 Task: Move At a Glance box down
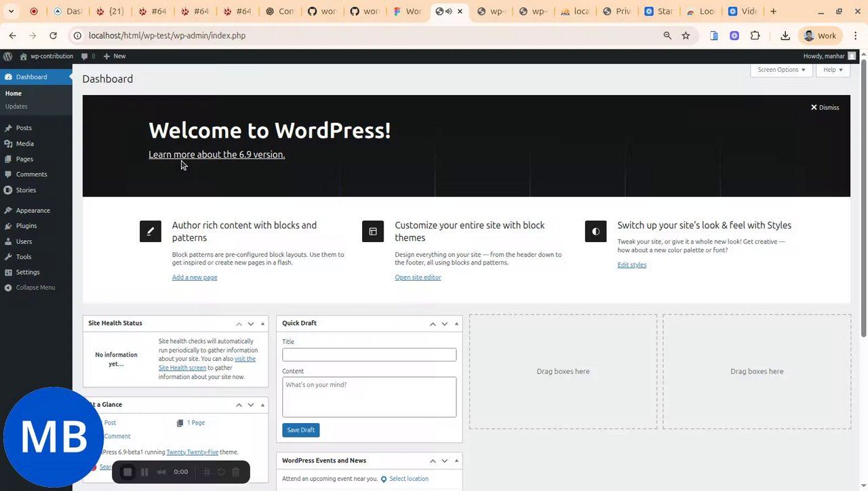251,405
